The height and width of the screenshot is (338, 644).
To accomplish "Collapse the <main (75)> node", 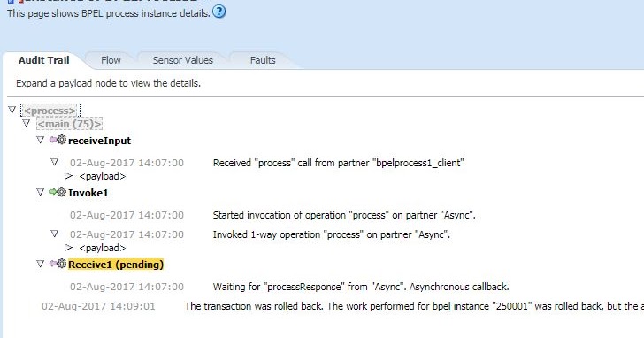I will [x=27, y=123].
